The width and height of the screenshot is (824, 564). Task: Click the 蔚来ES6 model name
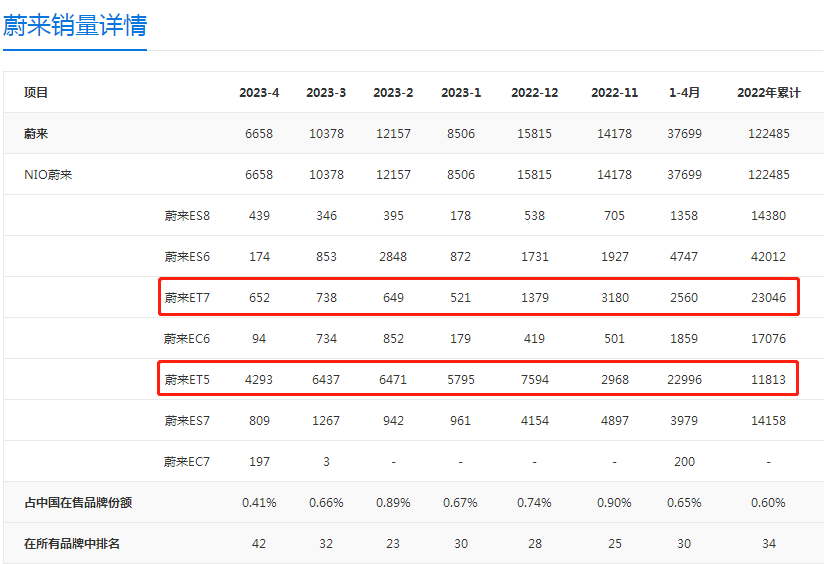[x=187, y=257]
